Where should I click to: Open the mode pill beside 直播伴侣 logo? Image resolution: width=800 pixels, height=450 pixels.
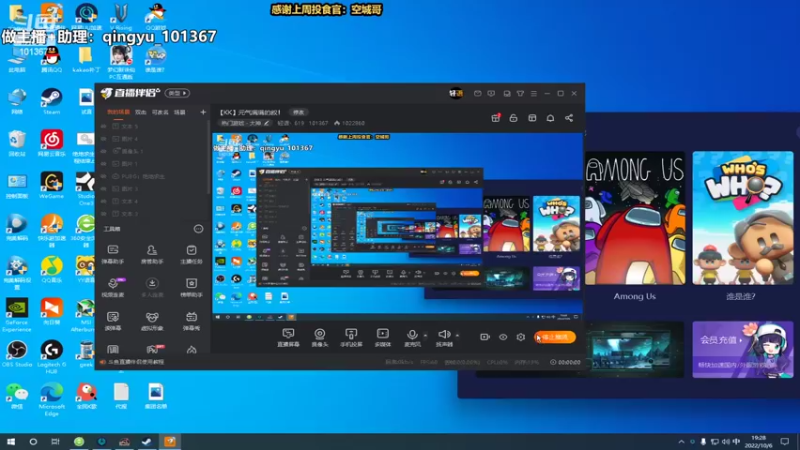177,93
